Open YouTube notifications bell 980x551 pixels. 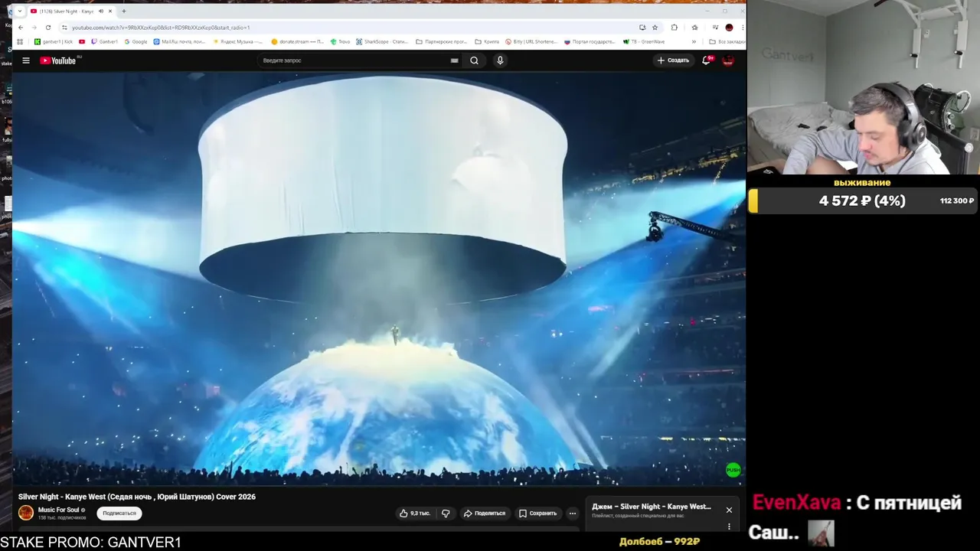point(707,60)
